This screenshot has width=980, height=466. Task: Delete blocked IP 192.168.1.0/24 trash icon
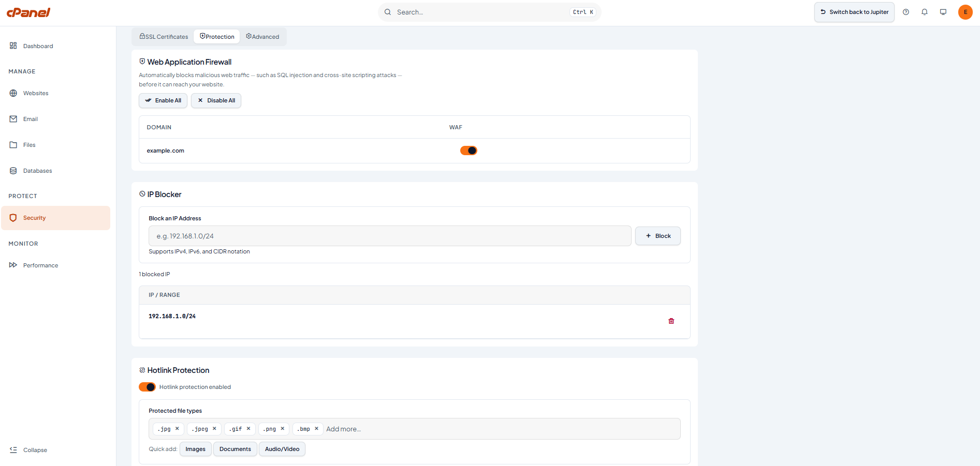[671, 321]
